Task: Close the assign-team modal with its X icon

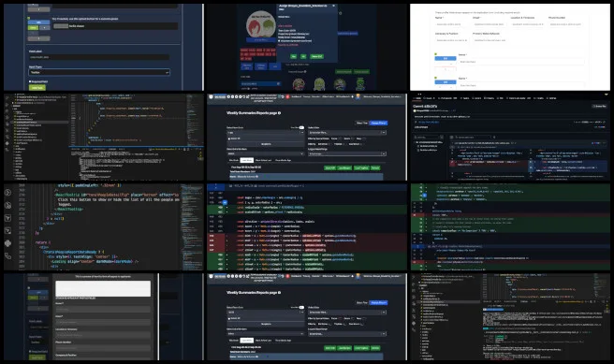Action: click(x=333, y=6)
